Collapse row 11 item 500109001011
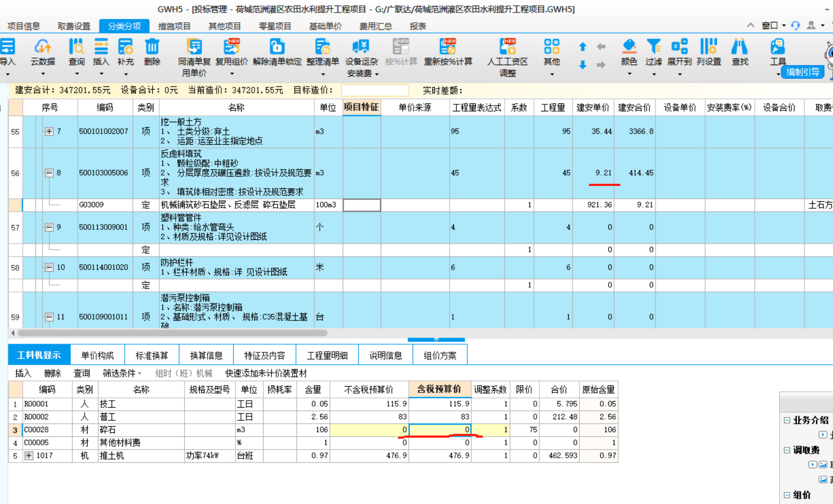This screenshot has width=833, height=504. click(49, 317)
